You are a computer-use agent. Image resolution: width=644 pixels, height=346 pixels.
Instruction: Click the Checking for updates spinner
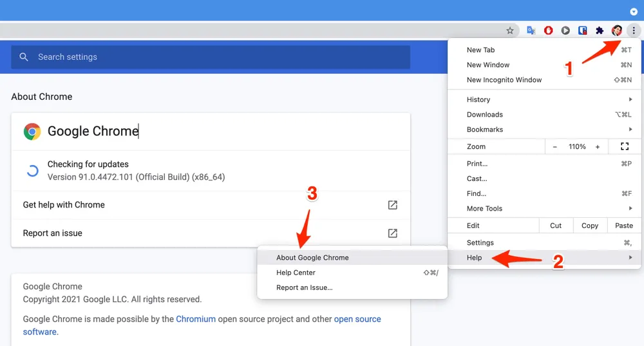coord(32,171)
